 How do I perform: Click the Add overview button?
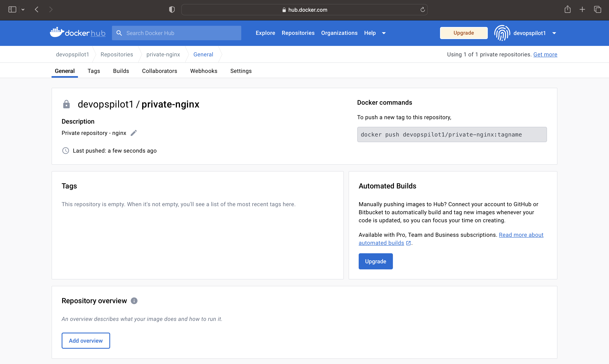(86, 340)
